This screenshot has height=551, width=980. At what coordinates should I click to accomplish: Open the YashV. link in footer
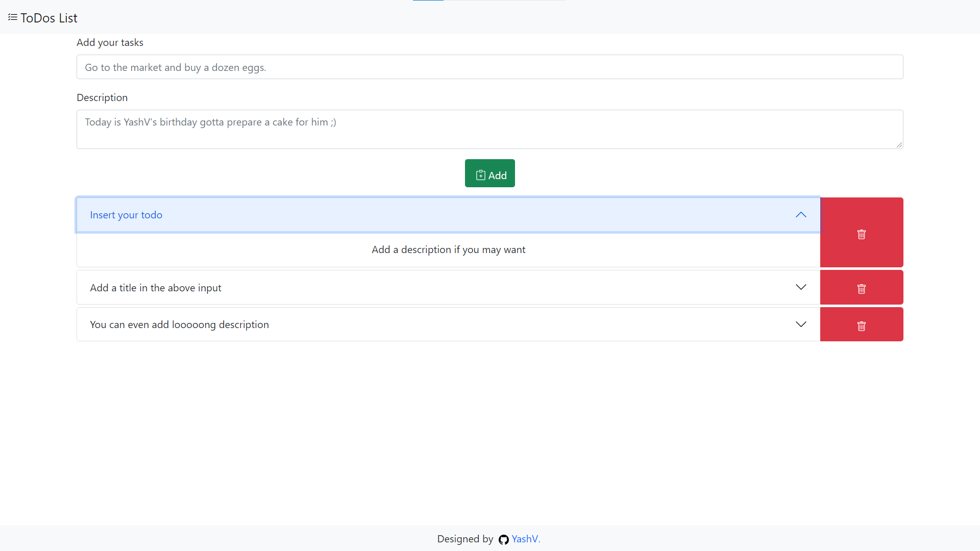[x=526, y=539]
